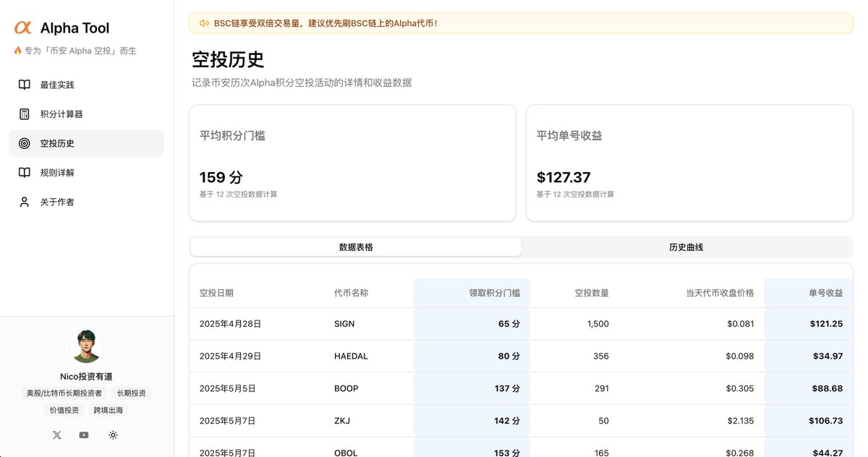
Task: Click the 当天代币收盘价格 column header
Action: tap(720, 293)
